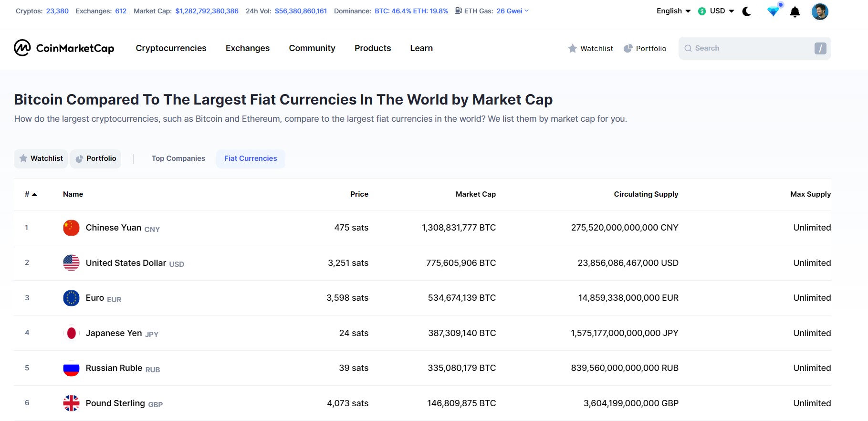Click the 3,598 sats price cell
The height and width of the screenshot is (421, 868).
(x=347, y=298)
